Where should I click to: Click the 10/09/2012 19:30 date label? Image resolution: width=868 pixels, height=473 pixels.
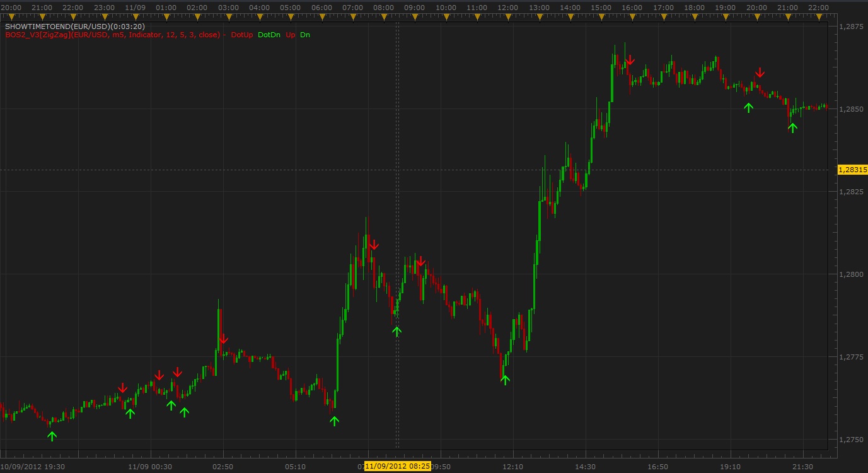[x=32, y=467]
